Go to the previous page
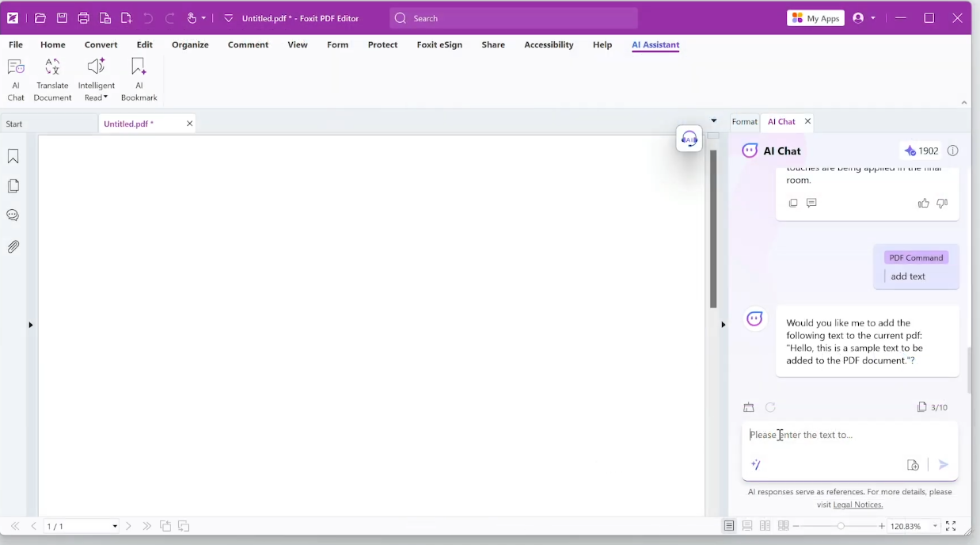Screen dimensions: 980x545 point(33,526)
